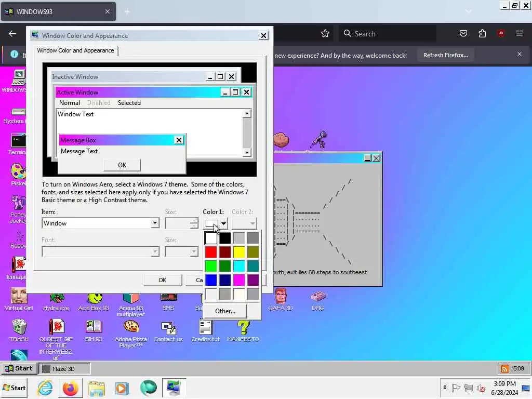Open OLDEST GIF OF THE INTERWEBZ icon
Image resolution: width=532 pixels, height=399 pixels.
click(56, 339)
